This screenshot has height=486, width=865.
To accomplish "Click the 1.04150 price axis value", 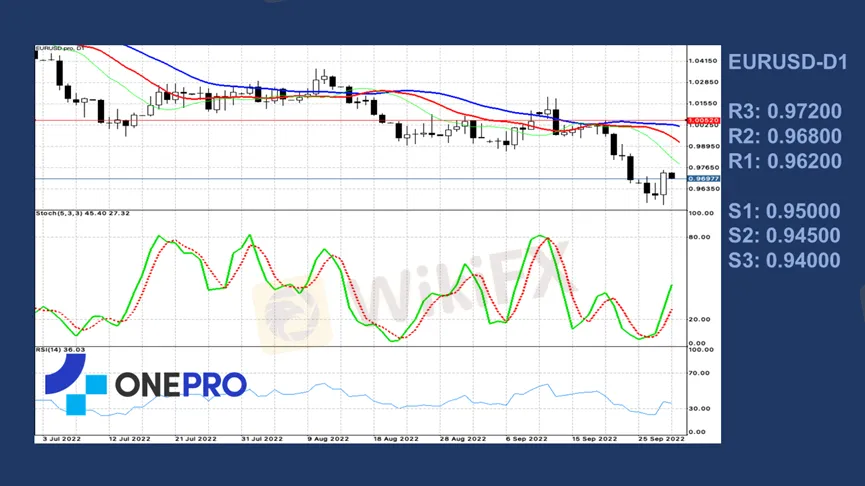I will (x=704, y=60).
